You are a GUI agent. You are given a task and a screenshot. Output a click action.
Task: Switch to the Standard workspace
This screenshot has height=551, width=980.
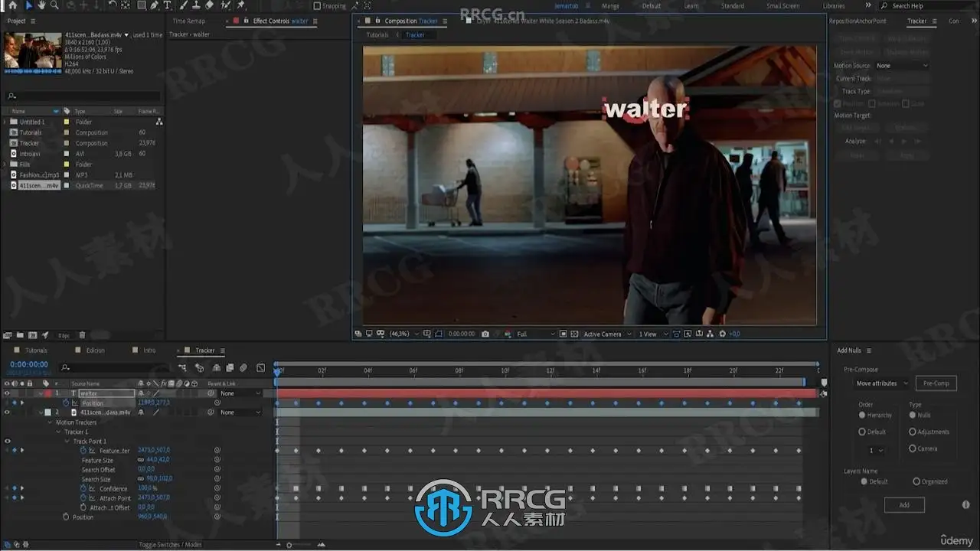pyautogui.click(x=733, y=5)
